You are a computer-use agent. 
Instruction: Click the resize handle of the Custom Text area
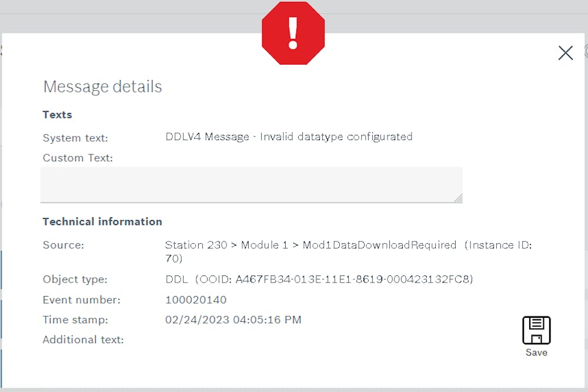tap(459, 198)
